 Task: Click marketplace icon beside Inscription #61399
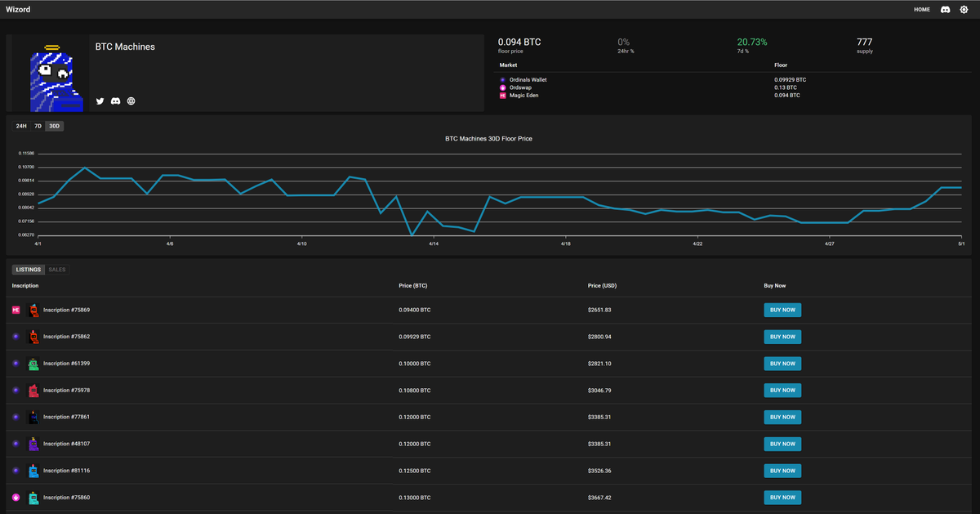[16, 364]
